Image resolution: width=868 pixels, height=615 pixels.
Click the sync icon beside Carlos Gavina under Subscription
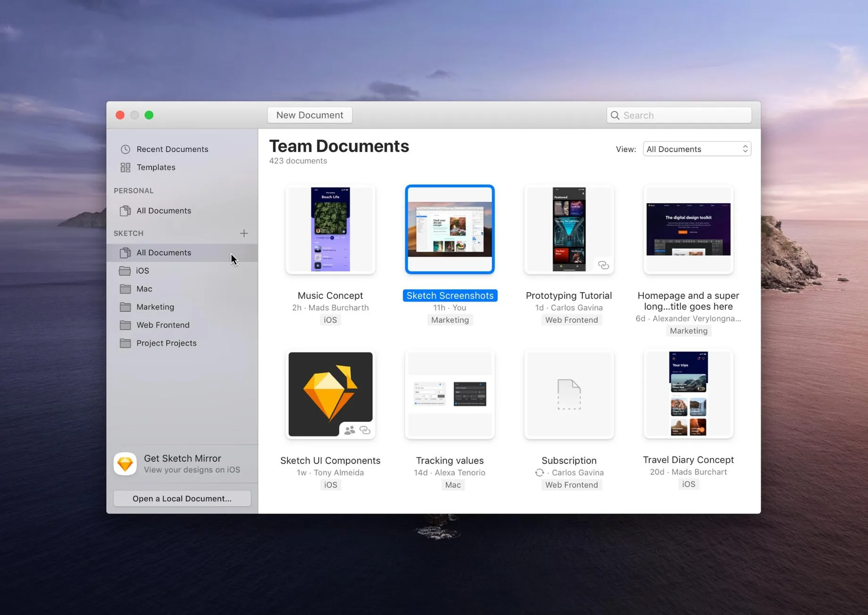540,472
